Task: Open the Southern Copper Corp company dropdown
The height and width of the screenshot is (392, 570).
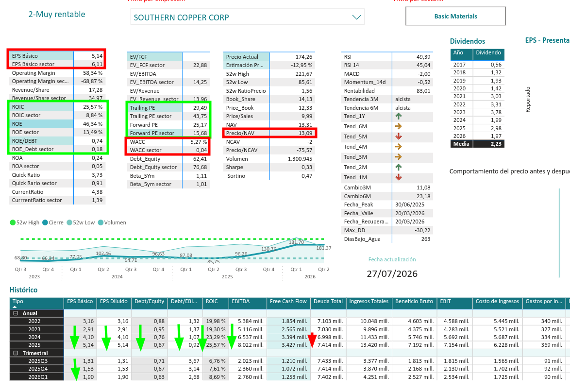Action: (247, 17)
